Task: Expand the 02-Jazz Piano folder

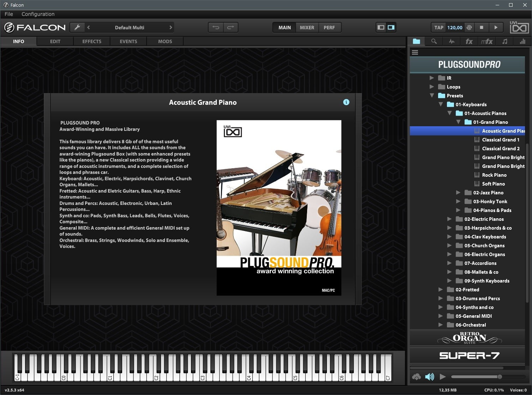Action: pos(458,193)
